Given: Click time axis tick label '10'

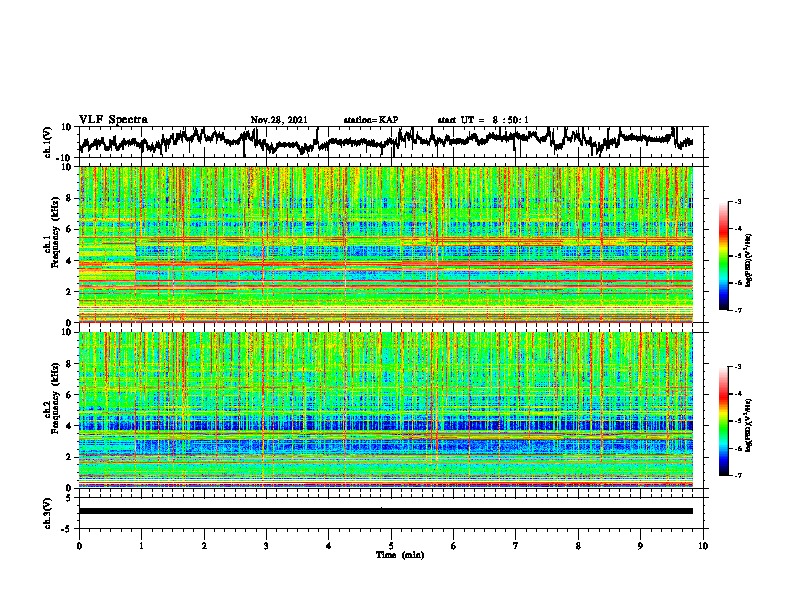Looking at the screenshot, I should pos(703,546).
